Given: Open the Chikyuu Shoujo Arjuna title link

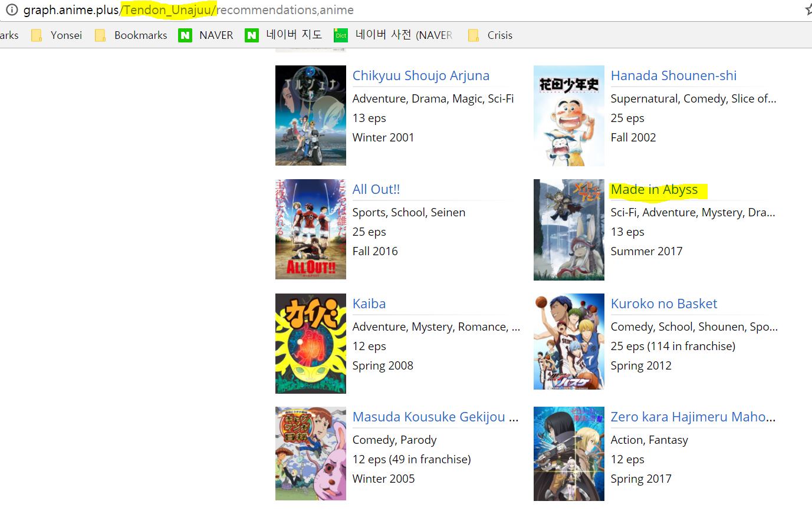Looking at the screenshot, I should point(420,76).
